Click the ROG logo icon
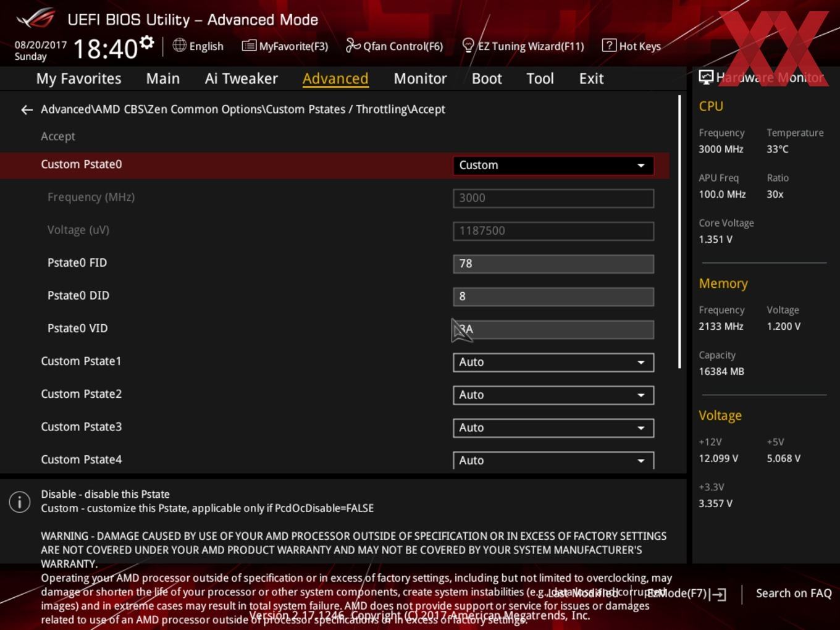This screenshot has width=840, height=630. (x=36, y=19)
